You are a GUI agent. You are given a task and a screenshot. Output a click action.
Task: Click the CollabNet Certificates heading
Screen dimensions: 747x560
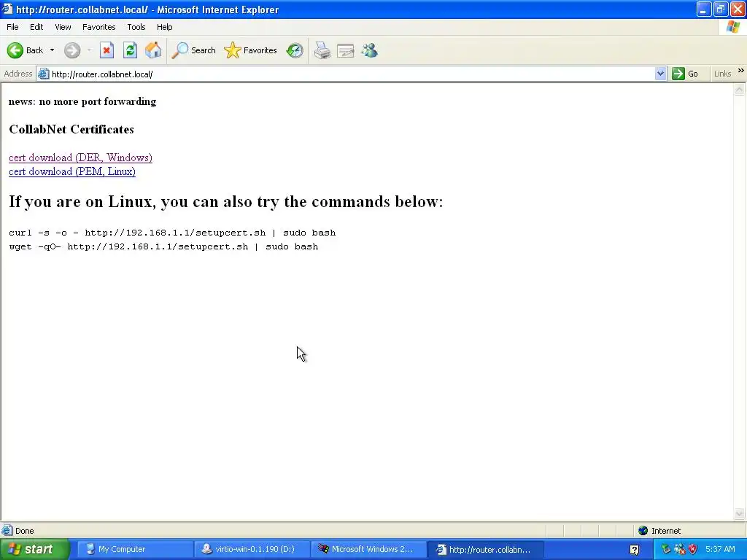71,130
